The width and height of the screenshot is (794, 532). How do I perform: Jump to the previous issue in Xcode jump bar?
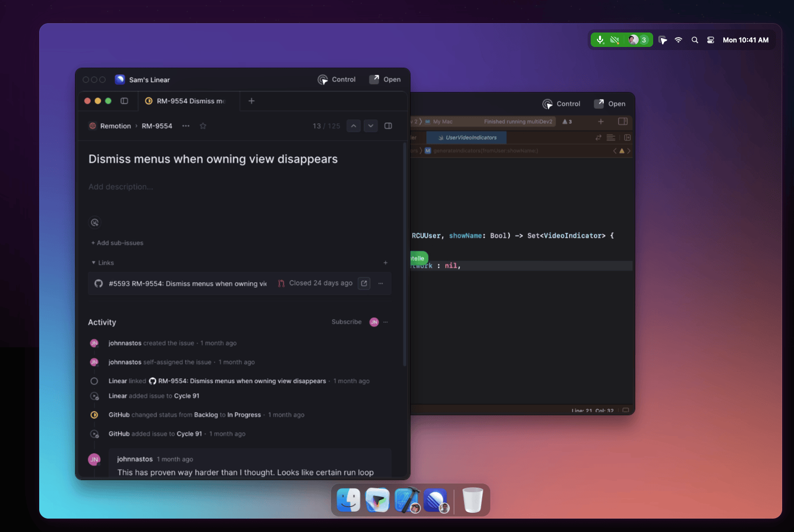pos(615,151)
